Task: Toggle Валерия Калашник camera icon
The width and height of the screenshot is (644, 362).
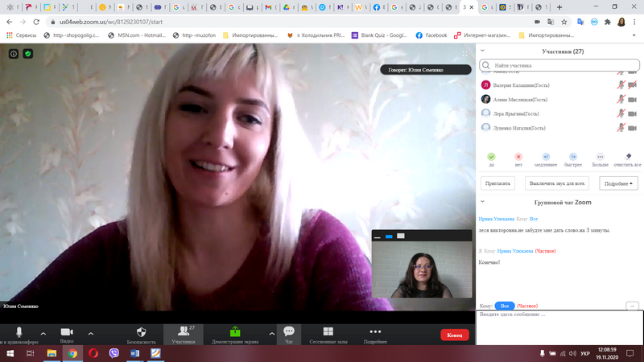Action: [x=632, y=85]
